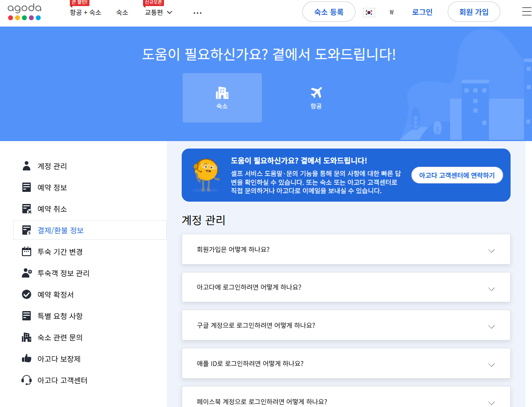Open the three-dot more menu
532x407 pixels.
[x=198, y=13]
